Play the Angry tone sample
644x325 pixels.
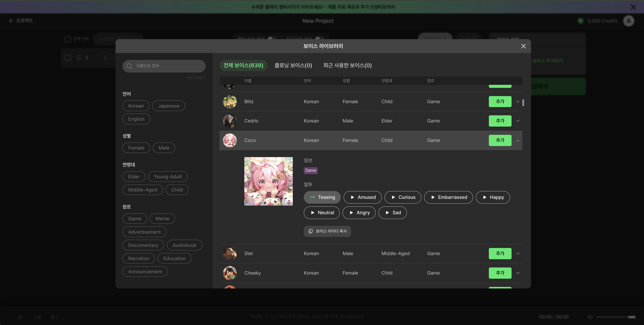(359, 213)
